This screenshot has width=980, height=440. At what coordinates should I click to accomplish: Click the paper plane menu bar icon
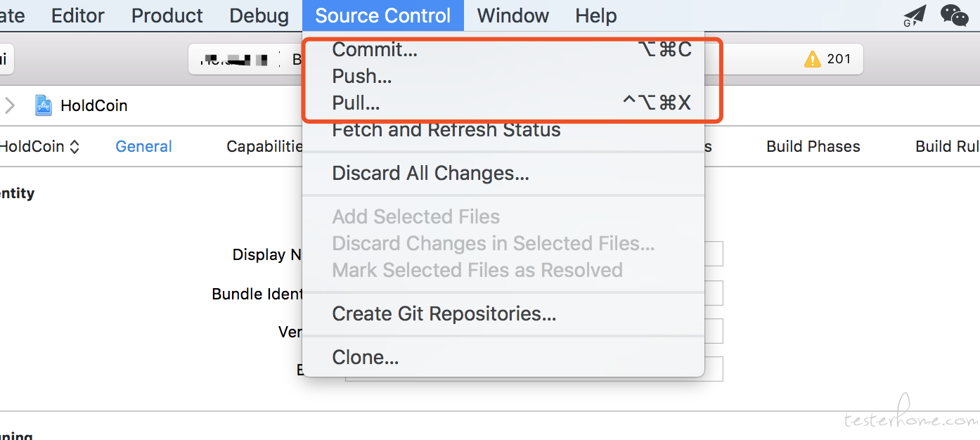(x=915, y=15)
